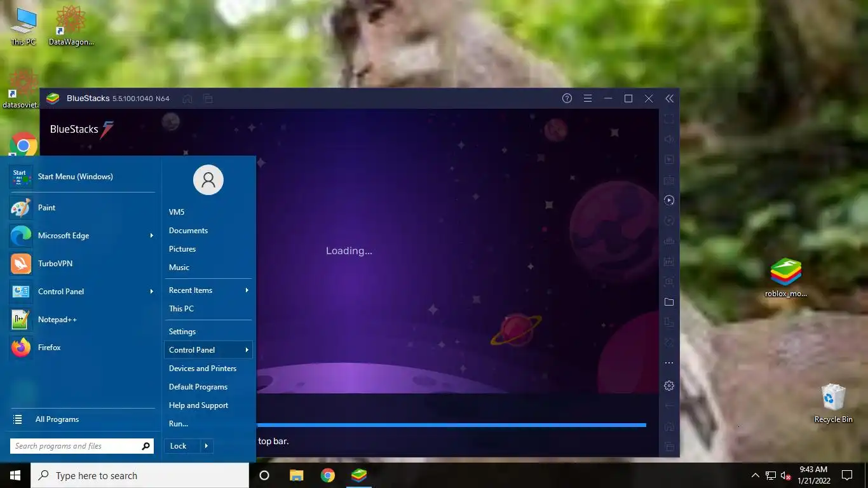
Task: Click the Lock button
Action: pyautogui.click(x=182, y=446)
